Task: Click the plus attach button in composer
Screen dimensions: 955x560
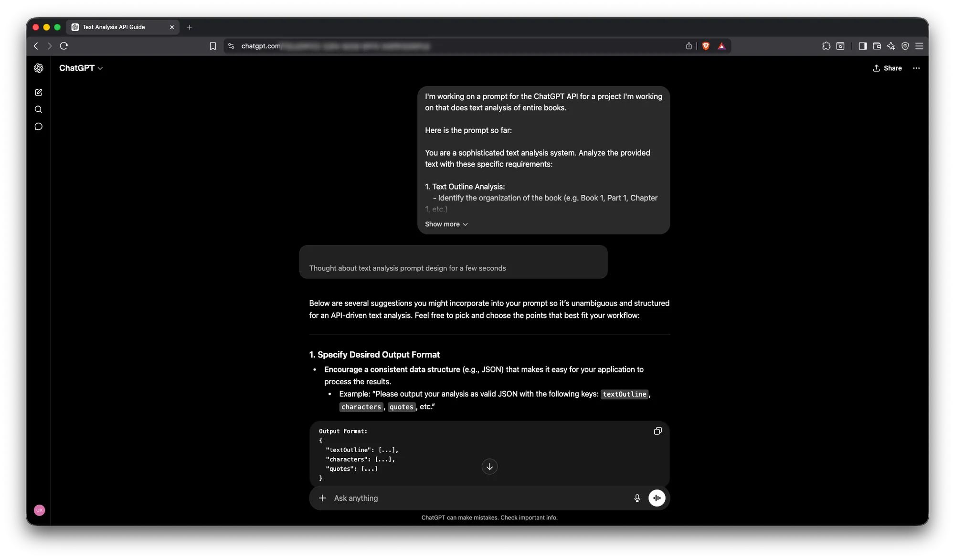Action: click(x=322, y=498)
